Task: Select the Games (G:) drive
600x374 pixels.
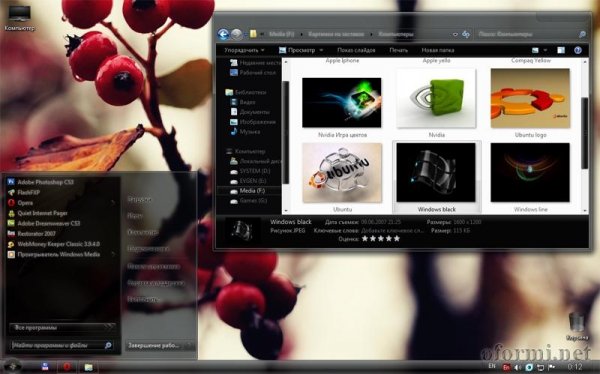Action: pyautogui.click(x=248, y=201)
